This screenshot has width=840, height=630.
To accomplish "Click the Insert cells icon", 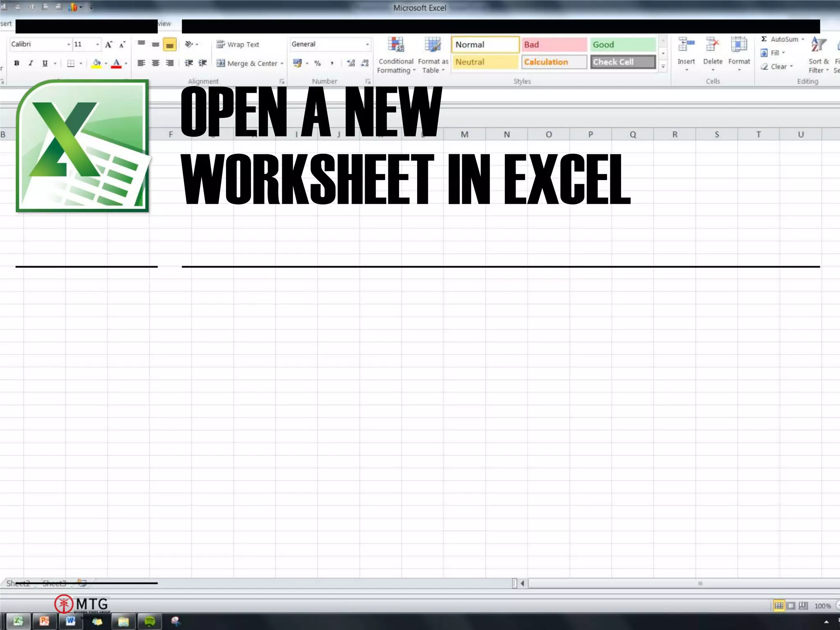I will pyautogui.click(x=686, y=45).
